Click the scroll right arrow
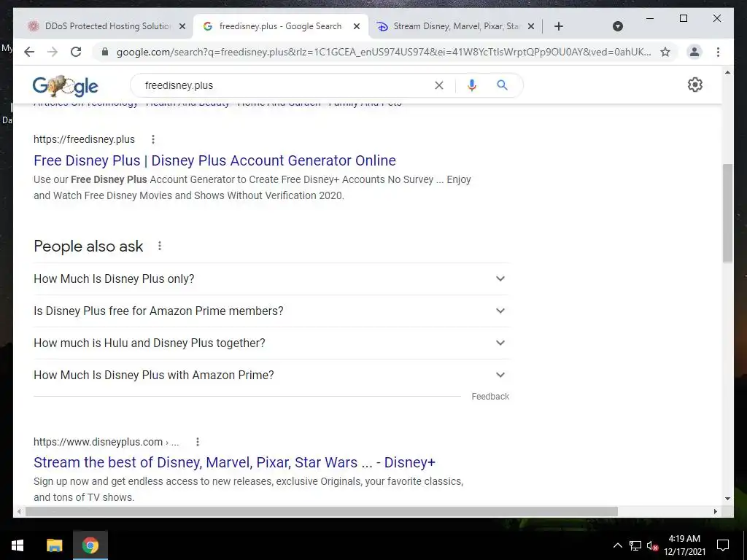The height and width of the screenshot is (560, 747). 715,511
